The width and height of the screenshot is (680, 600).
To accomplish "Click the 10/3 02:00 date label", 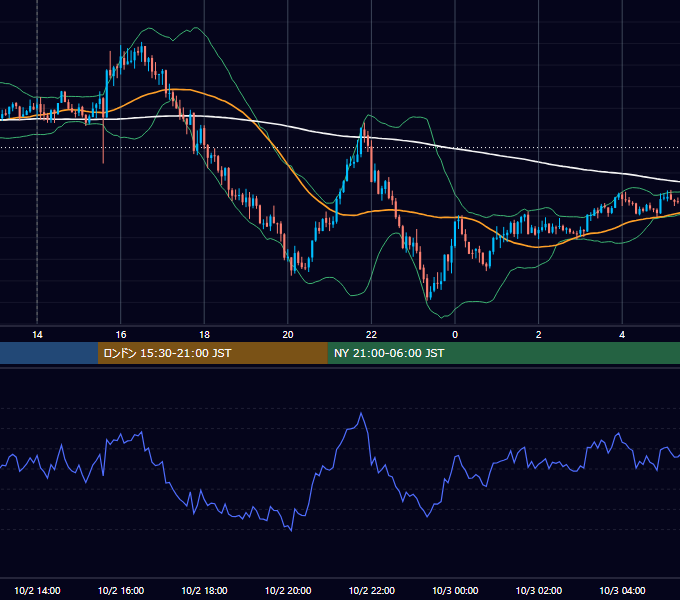I will (539, 590).
